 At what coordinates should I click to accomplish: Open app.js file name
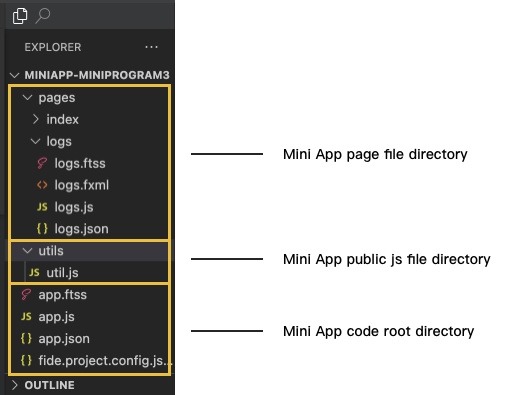coord(56,317)
